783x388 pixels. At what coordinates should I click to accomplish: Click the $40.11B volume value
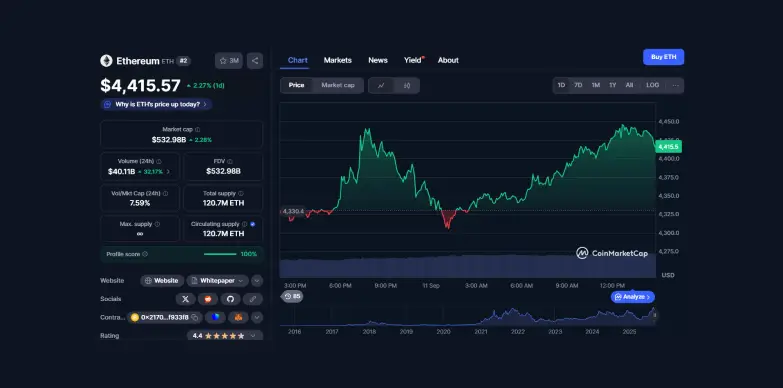pos(121,172)
